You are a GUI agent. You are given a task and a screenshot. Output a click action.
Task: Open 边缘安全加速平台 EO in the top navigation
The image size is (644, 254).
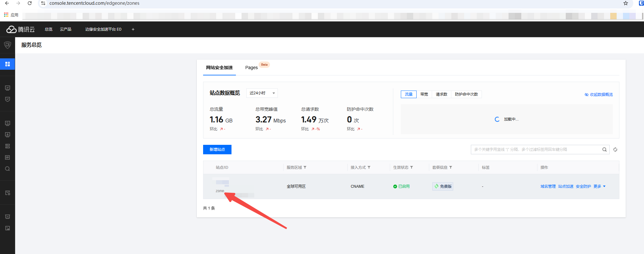[103, 29]
